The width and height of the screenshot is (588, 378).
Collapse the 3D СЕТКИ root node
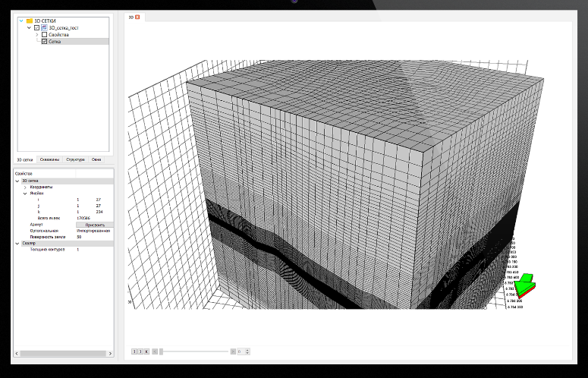(x=20, y=20)
